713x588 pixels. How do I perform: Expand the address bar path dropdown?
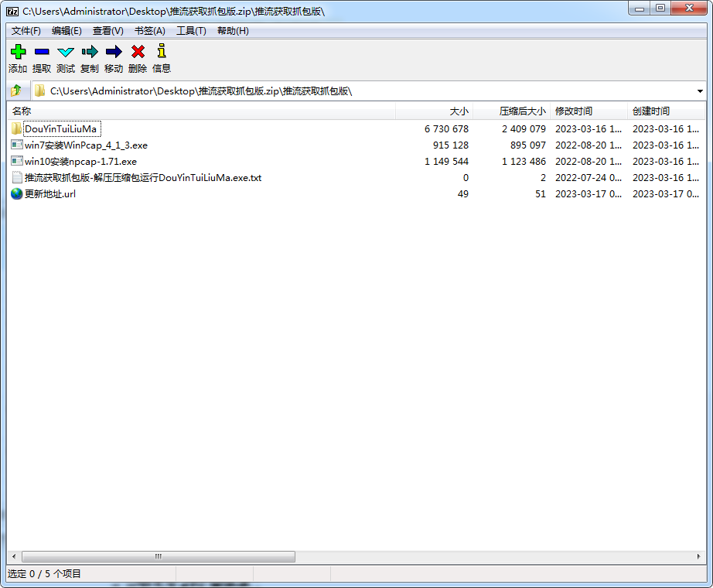700,91
